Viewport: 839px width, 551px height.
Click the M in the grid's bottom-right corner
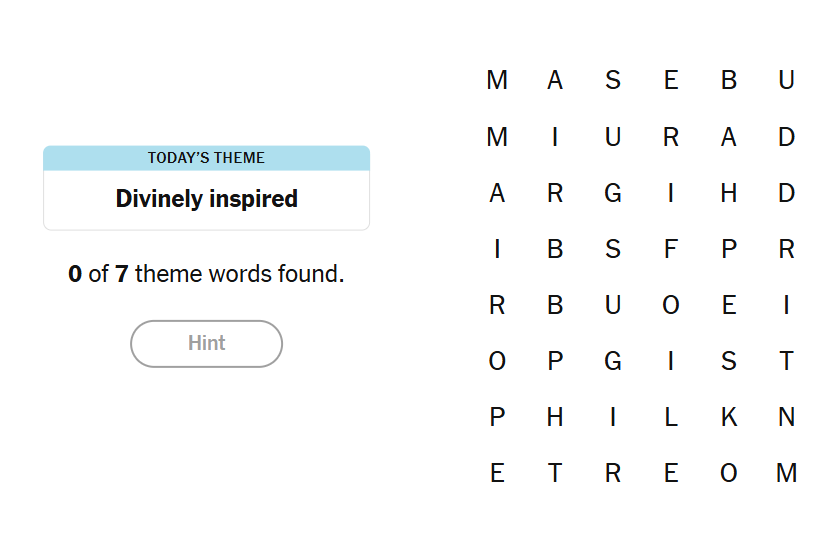point(787,474)
